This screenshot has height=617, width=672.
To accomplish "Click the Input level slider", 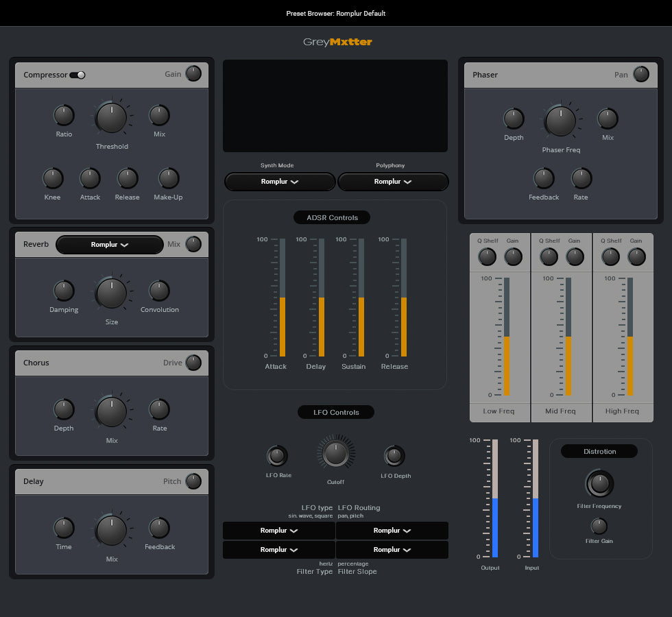I will pos(536,498).
